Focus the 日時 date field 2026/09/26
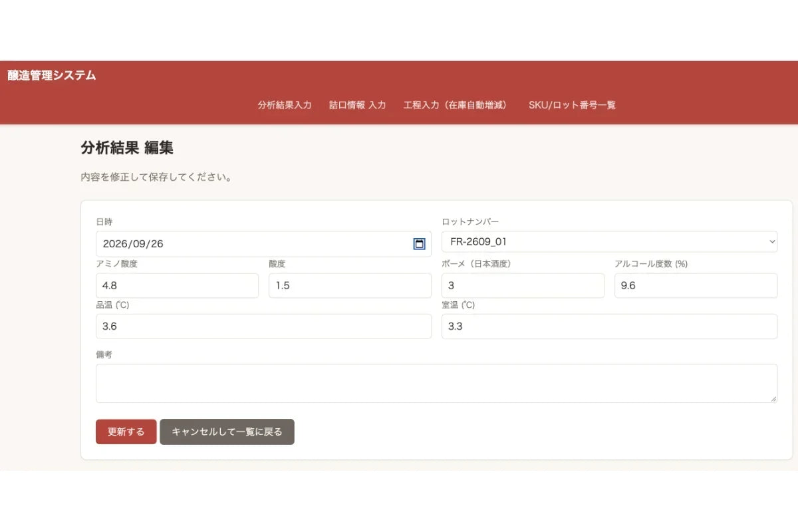Image resolution: width=798 pixels, height=532 pixels. coord(263,244)
